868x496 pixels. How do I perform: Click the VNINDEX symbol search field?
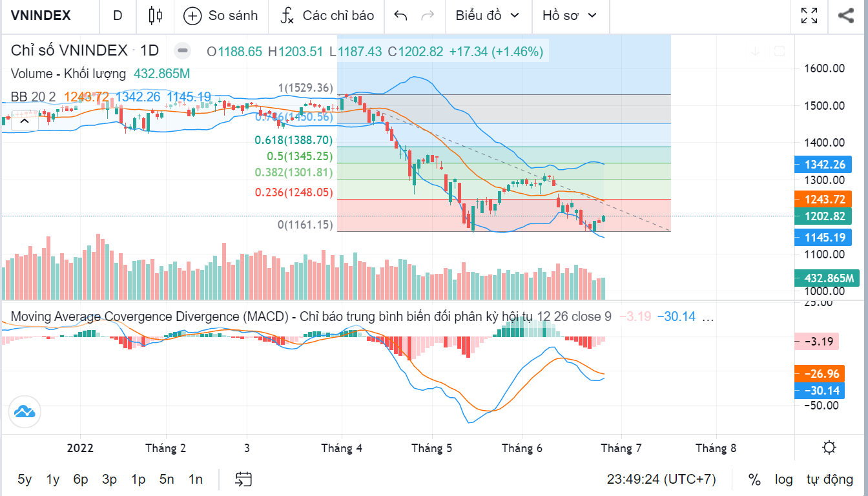[41, 15]
